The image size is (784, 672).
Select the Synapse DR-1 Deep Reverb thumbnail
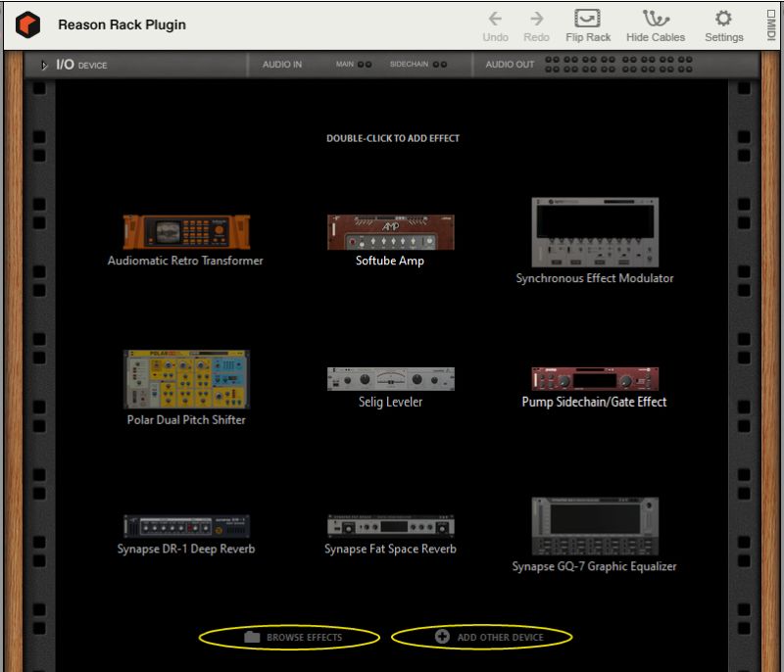186,526
